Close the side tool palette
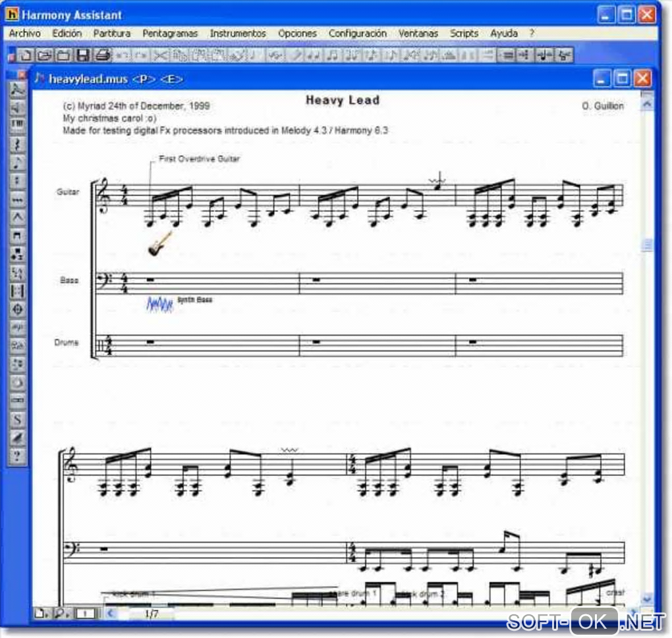672x638 pixels. click(x=22, y=75)
